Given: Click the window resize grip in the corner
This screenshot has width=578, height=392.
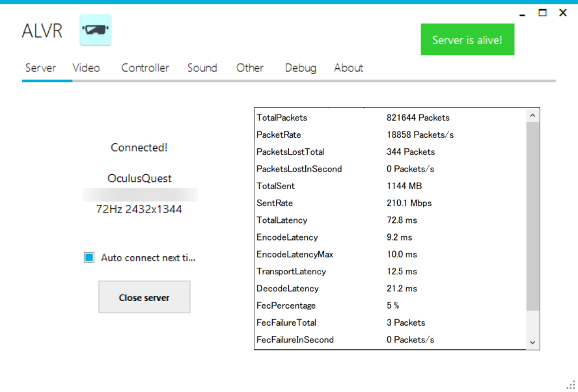Looking at the screenshot, I should coord(571,385).
